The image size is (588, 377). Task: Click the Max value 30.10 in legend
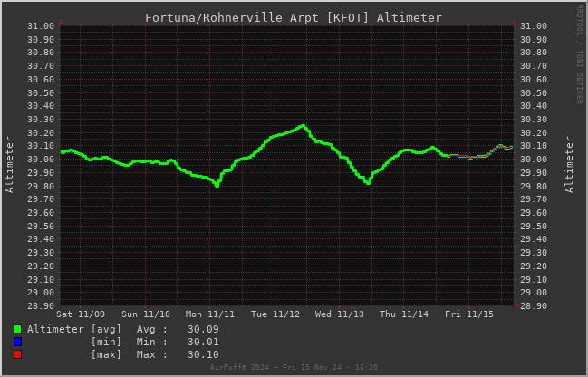click(x=203, y=355)
